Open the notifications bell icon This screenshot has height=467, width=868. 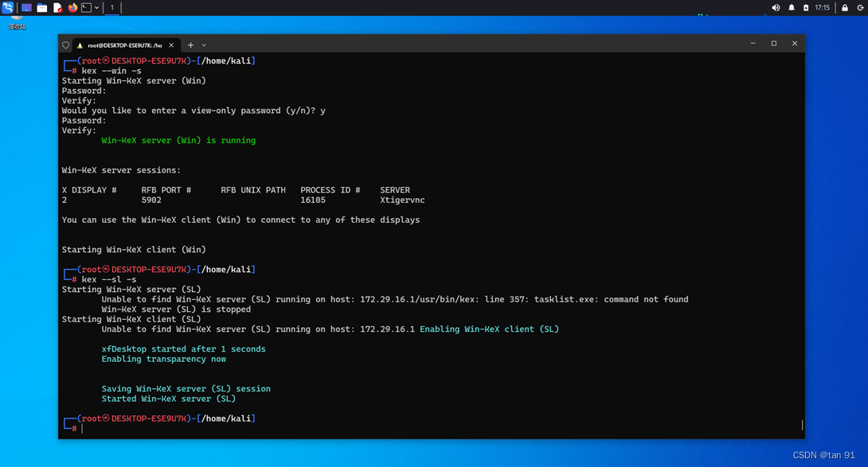[792, 8]
